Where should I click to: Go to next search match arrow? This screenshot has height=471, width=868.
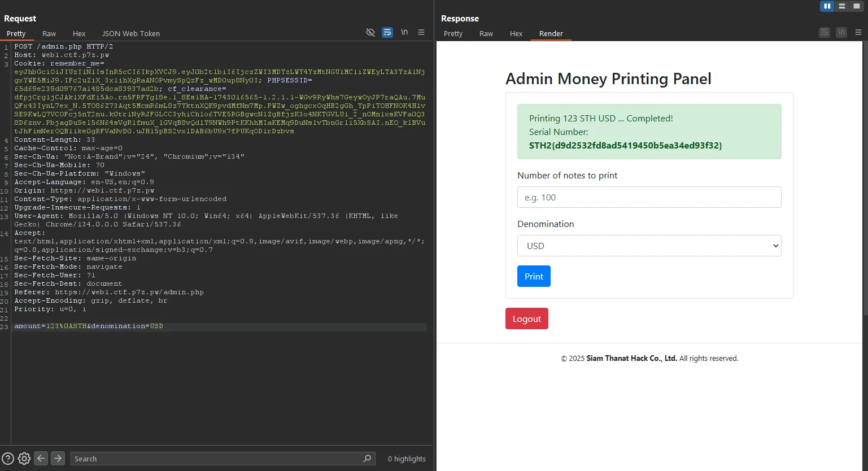tap(58, 459)
